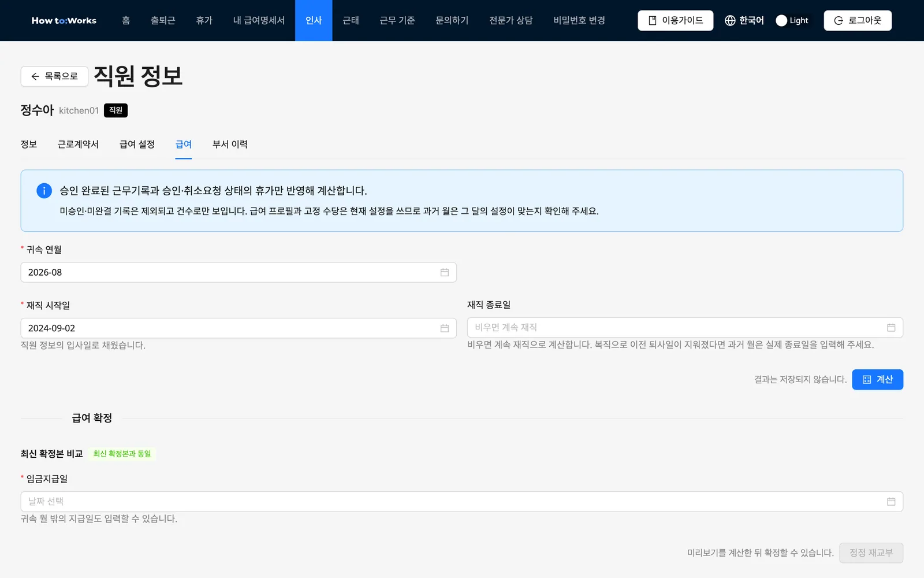The width and height of the screenshot is (924, 578).
Task: Click the globe icon beside 한국어
Action: [730, 21]
